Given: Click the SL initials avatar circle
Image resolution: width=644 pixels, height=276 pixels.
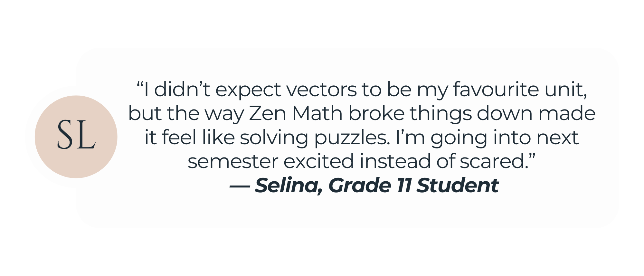Looking at the screenshot, I should point(76,137).
